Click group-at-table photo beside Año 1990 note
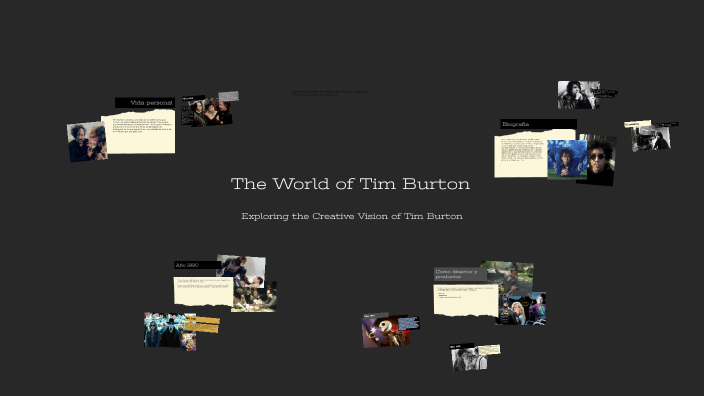704x396 pixels. tap(254, 297)
